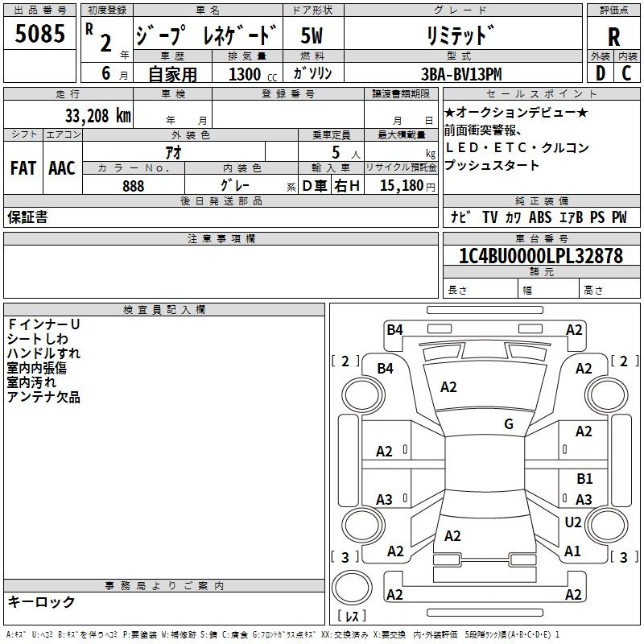644x644 pixels.
Task: Click the LED・ETC・クルコン line
Action: coord(518,147)
